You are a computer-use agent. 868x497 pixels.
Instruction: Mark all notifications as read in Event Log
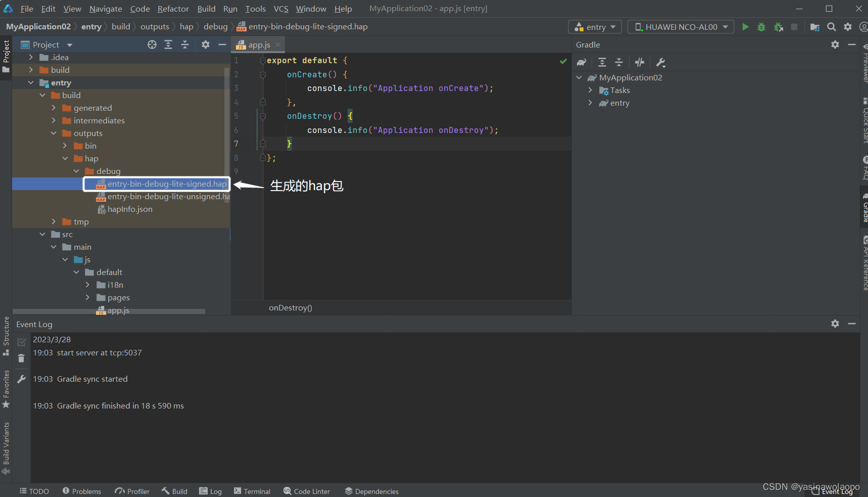pos(21,342)
